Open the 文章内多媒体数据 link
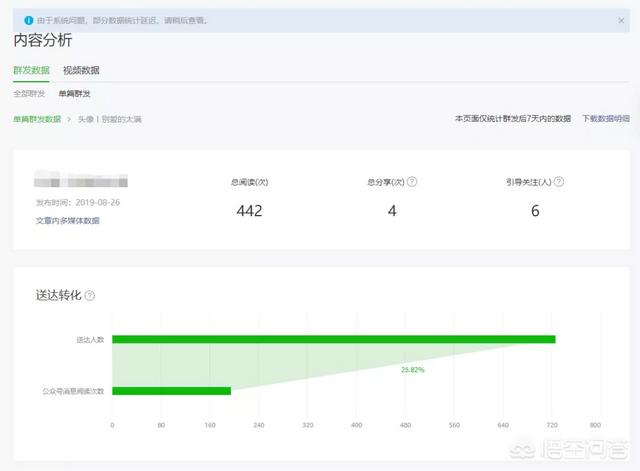Image resolution: width=640 pixels, height=471 pixels. [x=68, y=220]
